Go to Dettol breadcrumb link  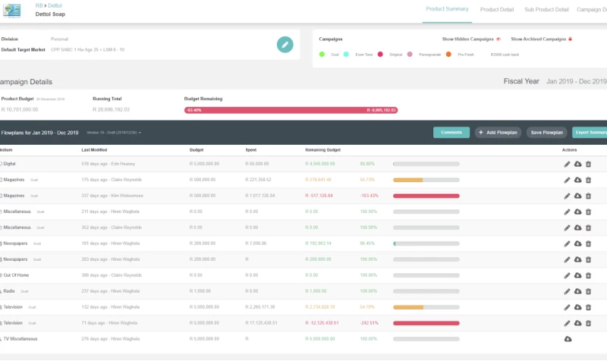click(55, 5)
